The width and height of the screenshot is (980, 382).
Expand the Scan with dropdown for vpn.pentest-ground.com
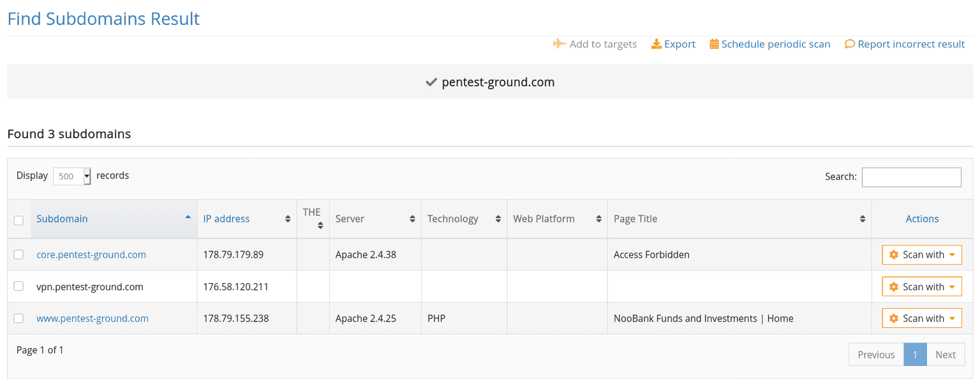pyautogui.click(x=954, y=286)
